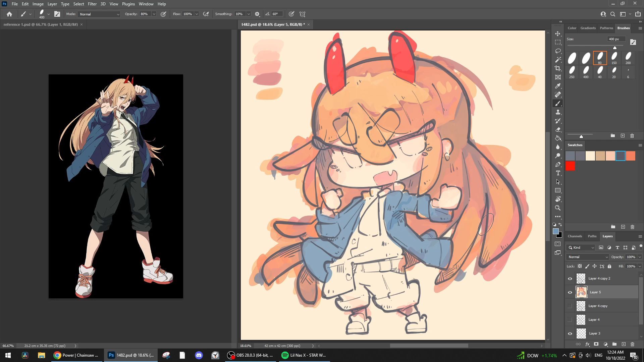The height and width of the screenshot is (362, 644).
Task: Create new brush button in Brushes panel
Action: [x=623, y=136]
